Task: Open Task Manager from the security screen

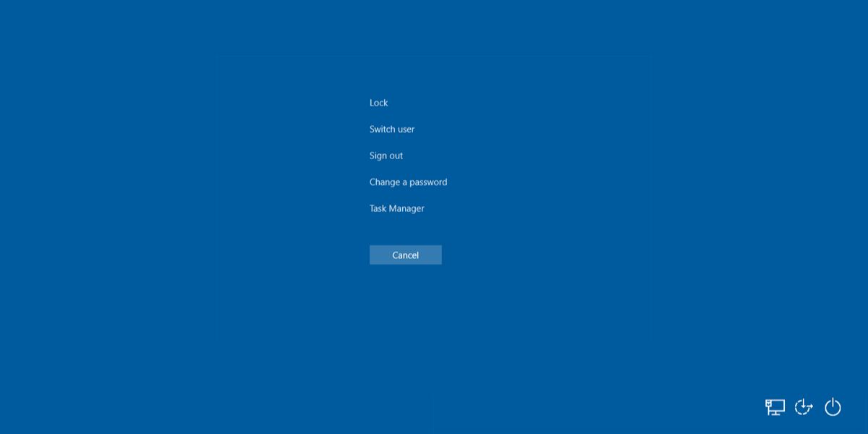Action: tap(396, 208)
